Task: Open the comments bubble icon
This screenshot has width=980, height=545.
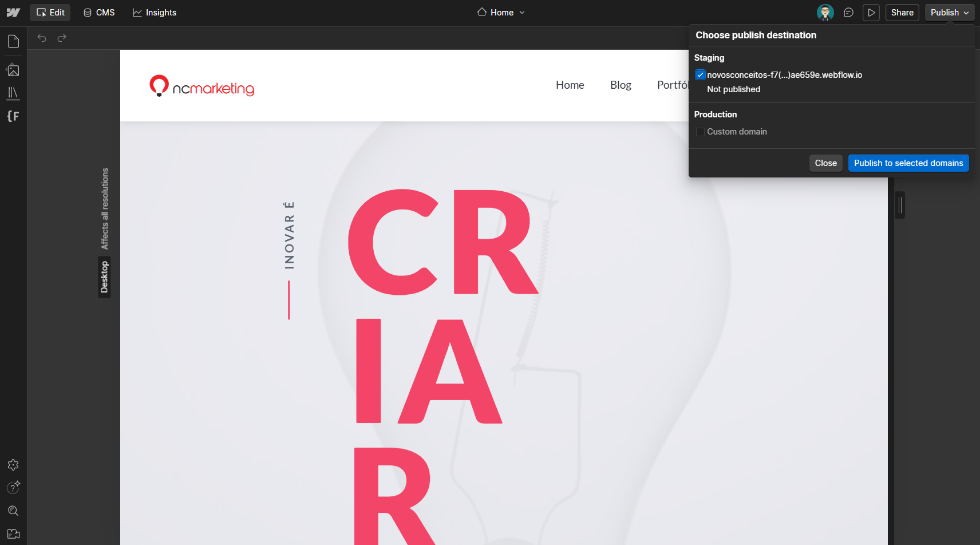Action: point(848,13)
